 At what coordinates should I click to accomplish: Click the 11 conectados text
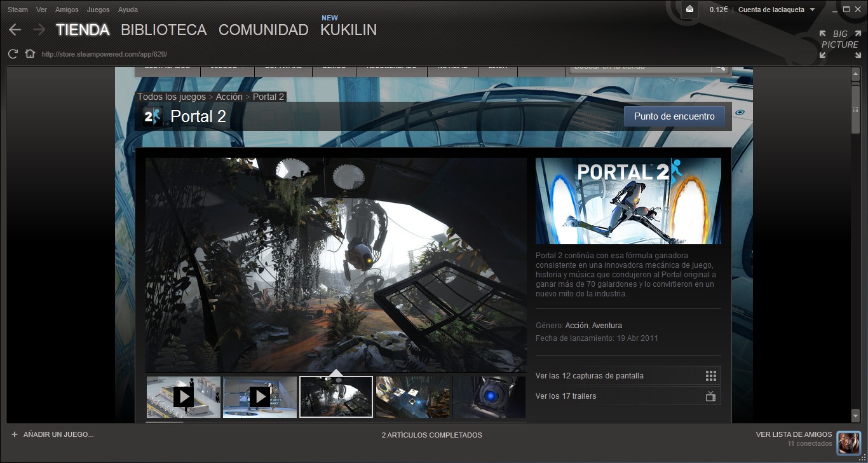[x=810, y=443]
